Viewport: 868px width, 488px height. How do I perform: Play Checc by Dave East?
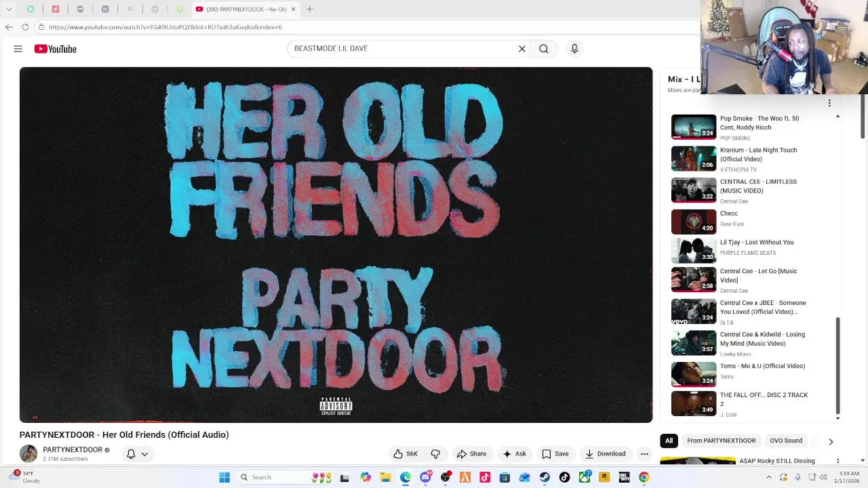pyautogui.click(x=741, y=222)
